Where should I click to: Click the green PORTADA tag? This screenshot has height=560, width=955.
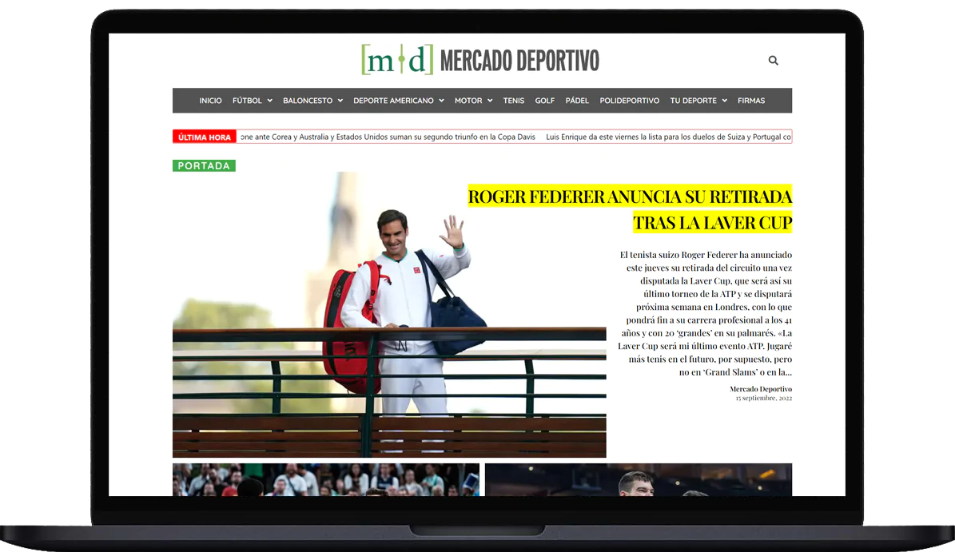204,165
